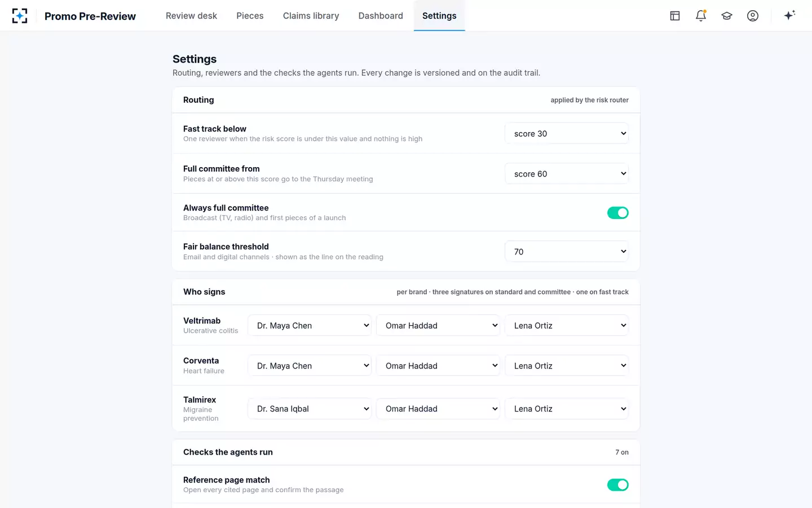Click the Talmirex brand name
Image resolution: width=812 pixels, height=508 pixels.
[x=200, y=400]
